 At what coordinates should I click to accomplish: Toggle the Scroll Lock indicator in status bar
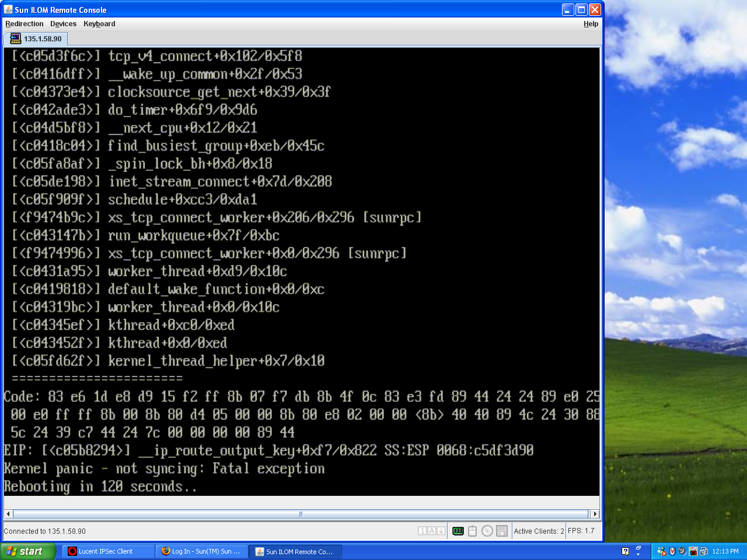pyautogui.click(x=441, y=531)
